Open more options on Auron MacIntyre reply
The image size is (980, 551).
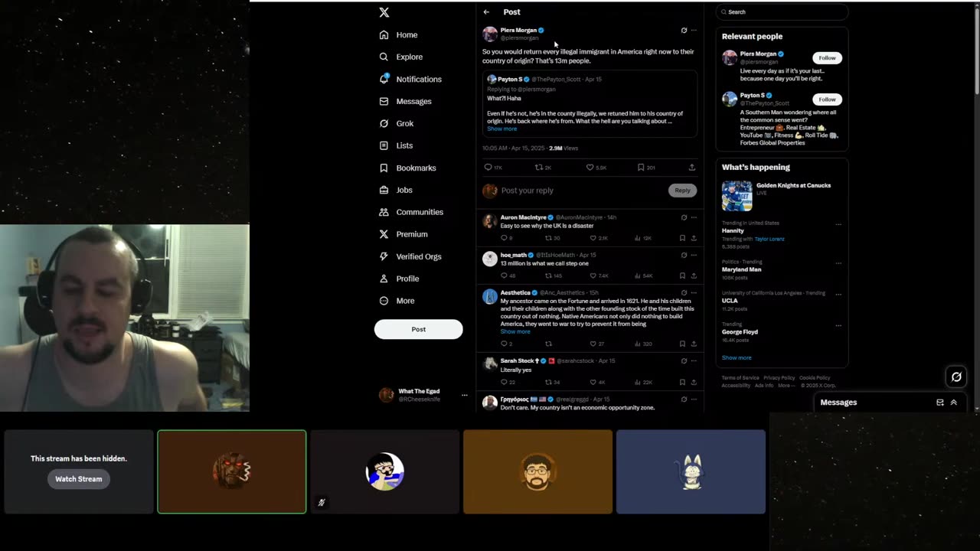(694, 217)
